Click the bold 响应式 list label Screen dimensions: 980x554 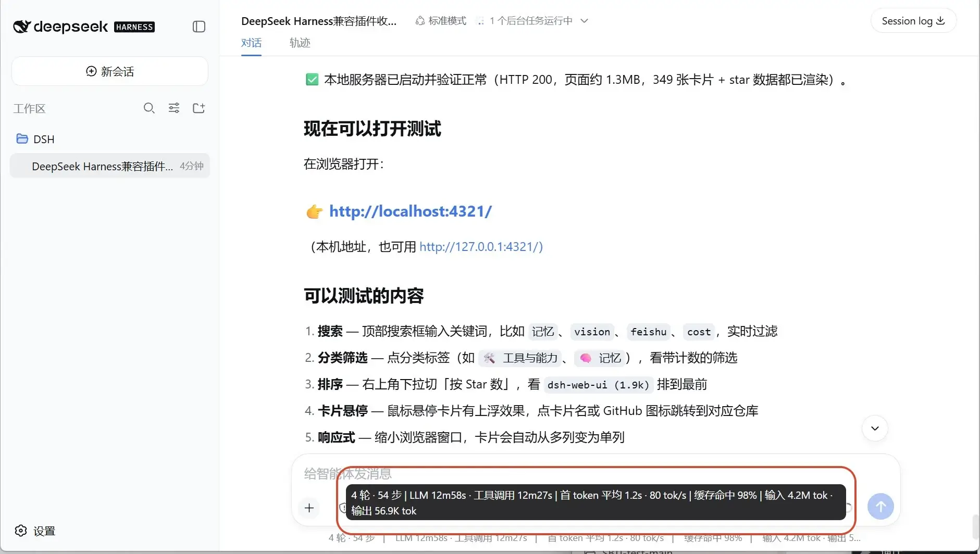tap(337, 437)
